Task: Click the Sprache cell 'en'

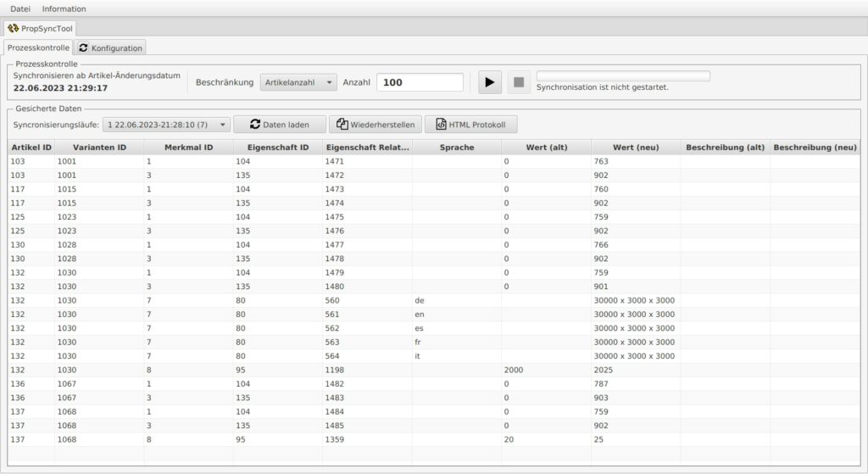Action: [x=457, y=314]
